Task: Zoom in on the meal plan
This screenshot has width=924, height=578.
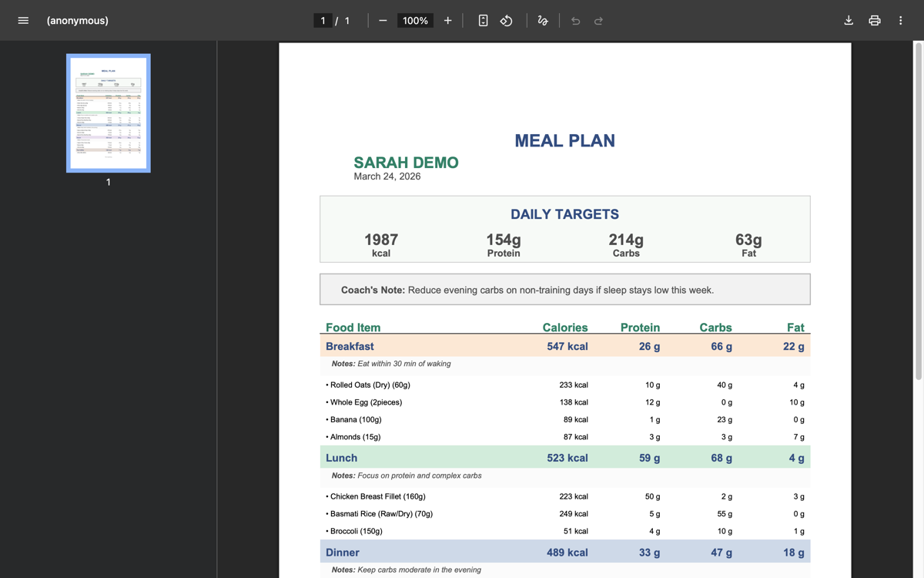Action: (x=447, y=20)
